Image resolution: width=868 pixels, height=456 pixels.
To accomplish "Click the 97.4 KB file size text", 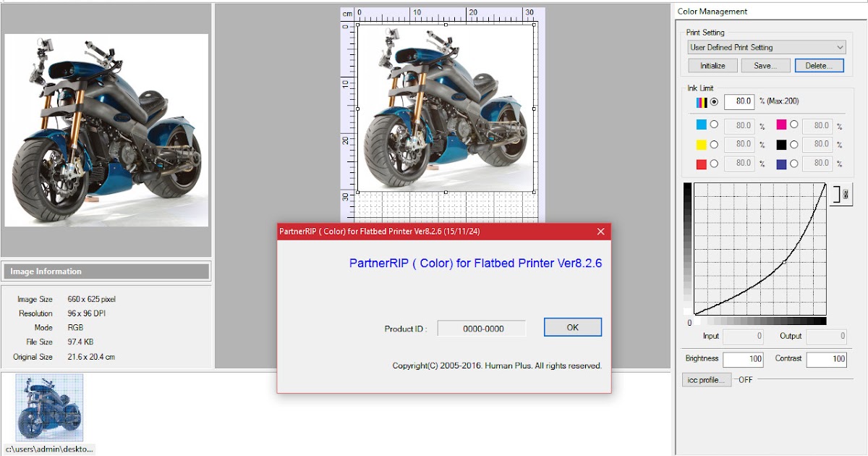I will (80, 342).
